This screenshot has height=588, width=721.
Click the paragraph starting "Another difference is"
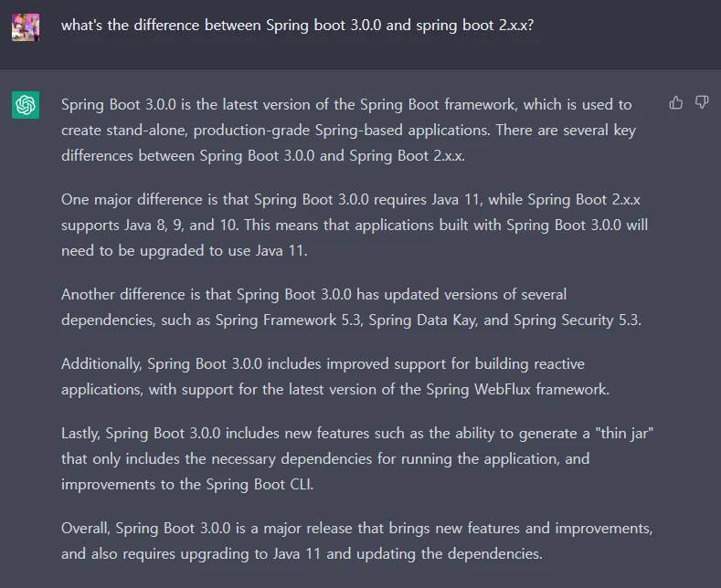point(351,307)
